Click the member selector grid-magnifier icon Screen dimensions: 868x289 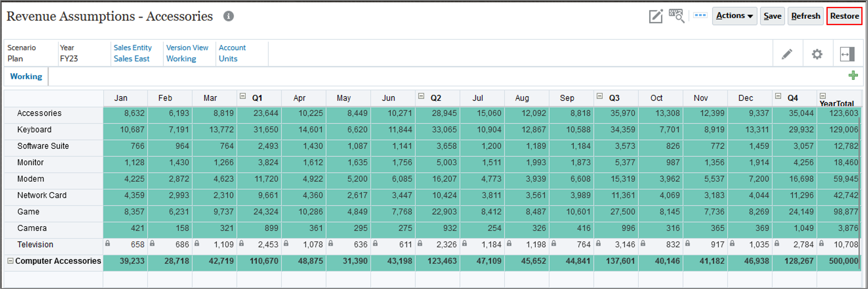pos(677,16)
